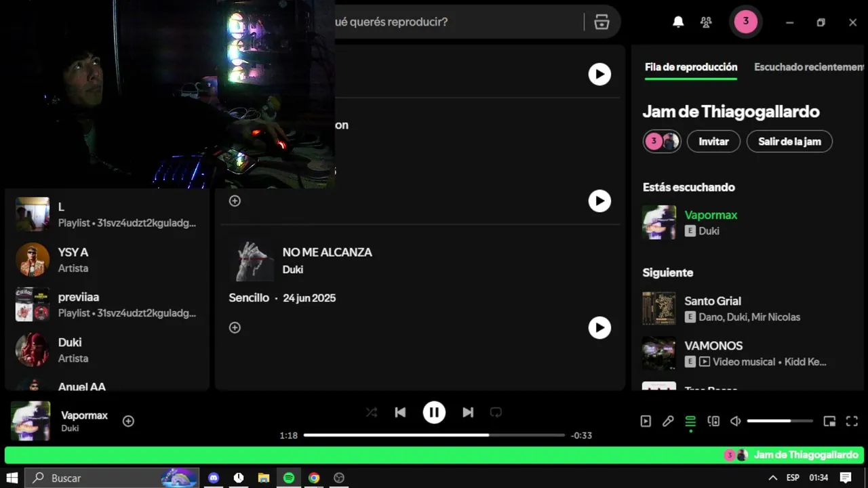Switch to Escuchado recientemente tab

click(x=810, y=67)
